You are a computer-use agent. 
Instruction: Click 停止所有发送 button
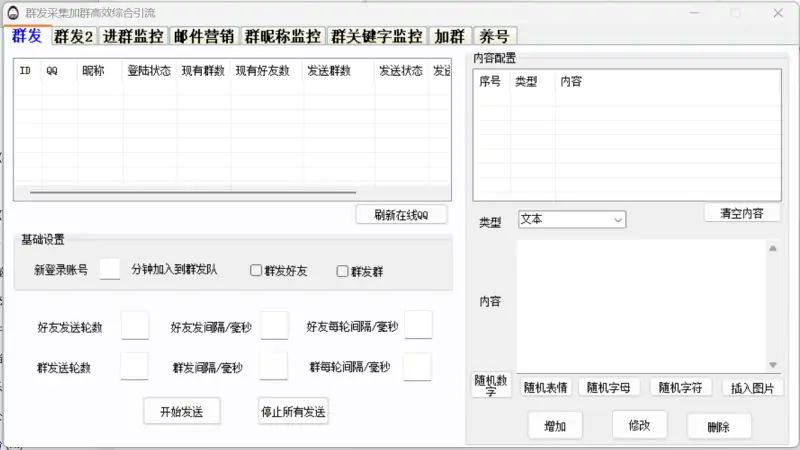[x=293, y=411]
